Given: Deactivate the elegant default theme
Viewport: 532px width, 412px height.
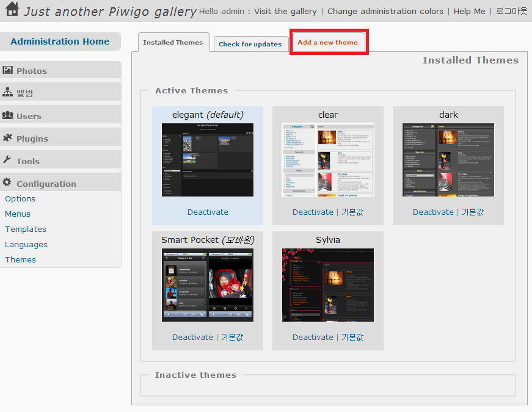Looking at the screenshot, I should pyautogui.click(x=208, y=212).
